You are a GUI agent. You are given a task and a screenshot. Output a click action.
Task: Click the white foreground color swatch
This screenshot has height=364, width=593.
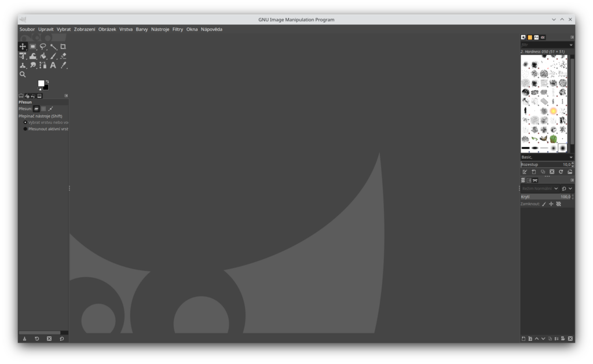pyautogui.click(x=41, y=83)
